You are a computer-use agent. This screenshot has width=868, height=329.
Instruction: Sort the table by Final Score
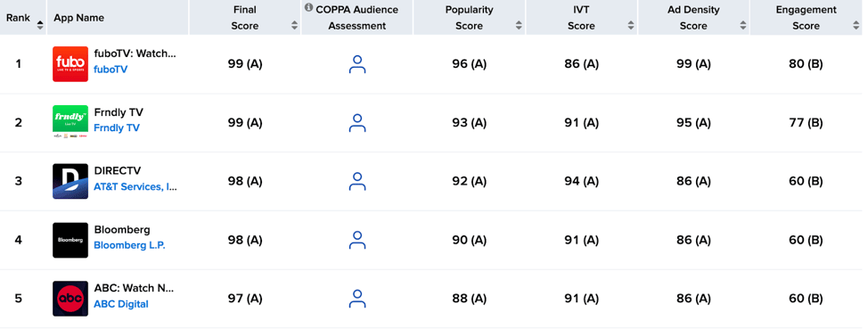point(294,25)
